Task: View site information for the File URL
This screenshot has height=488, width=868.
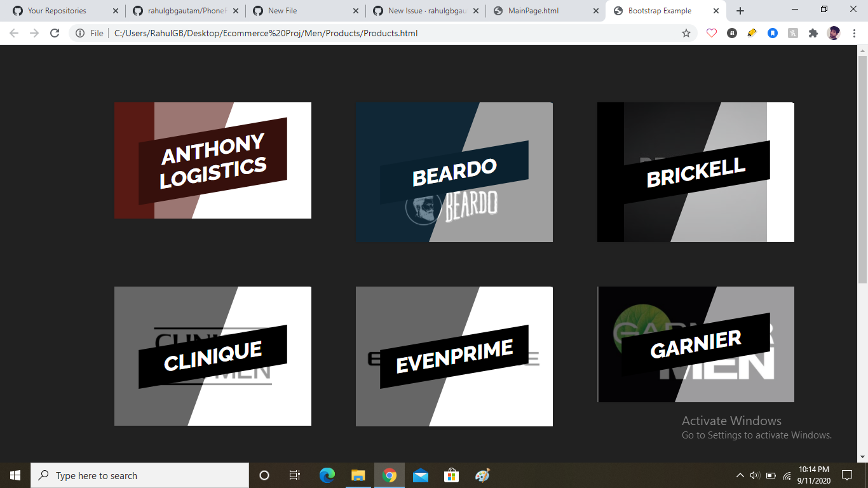Action: click(x=89, y=33)
